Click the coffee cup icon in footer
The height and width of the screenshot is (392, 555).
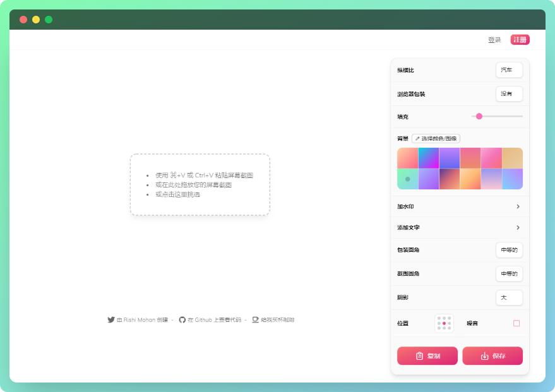[256, 320]
